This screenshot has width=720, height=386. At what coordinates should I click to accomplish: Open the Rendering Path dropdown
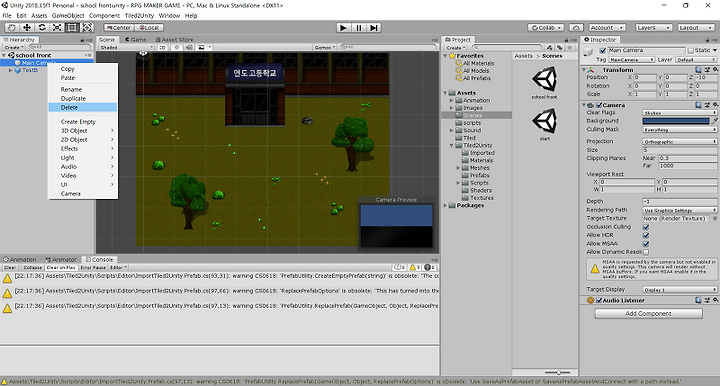pyautogui.click(x=680, y=210)
